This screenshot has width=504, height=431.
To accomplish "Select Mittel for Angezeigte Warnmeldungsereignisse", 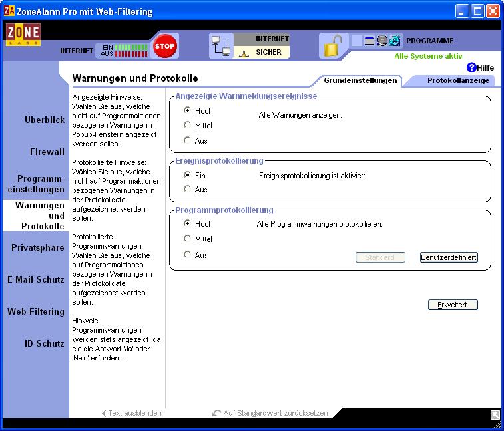I will [x=187, y=124].
